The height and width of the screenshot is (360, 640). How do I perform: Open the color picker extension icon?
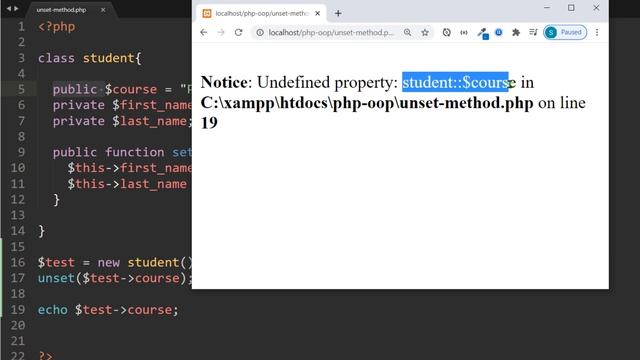(x=482, y=33)
